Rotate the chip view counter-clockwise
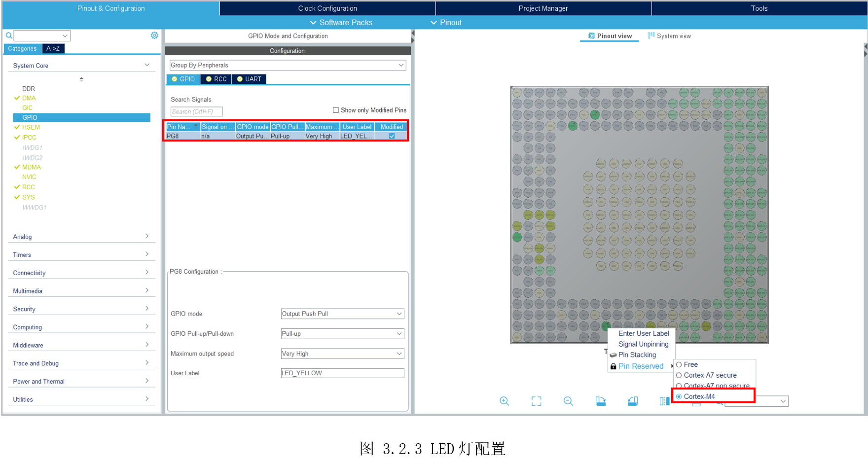This screenshot has width=868, height=462. pos(632,401)
